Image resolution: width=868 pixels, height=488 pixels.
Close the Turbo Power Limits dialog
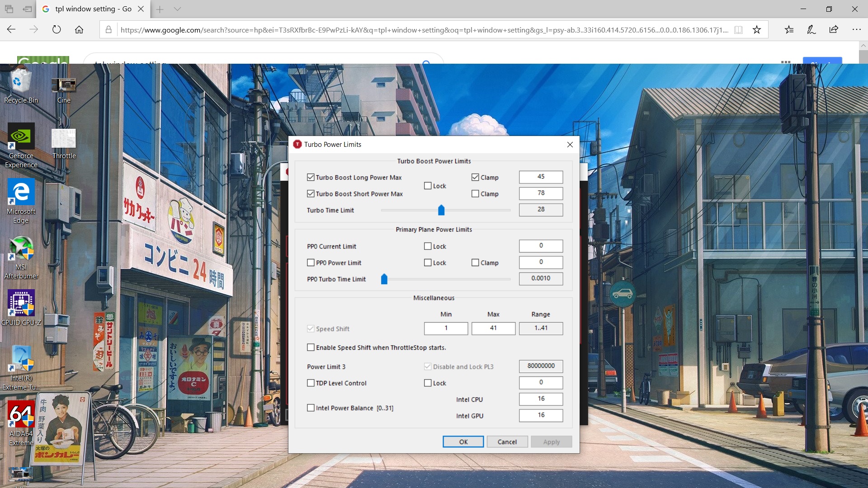click(x=570, y=145)
